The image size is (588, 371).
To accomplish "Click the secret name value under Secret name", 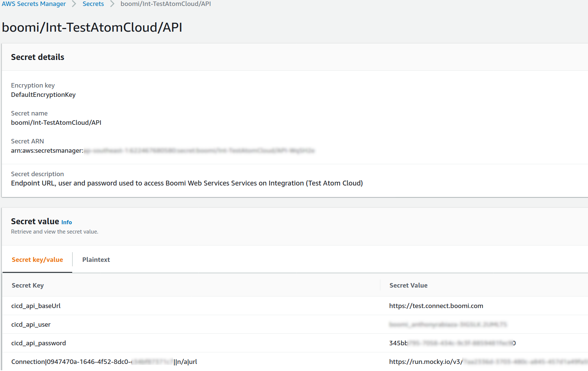I will pos(56,123).
